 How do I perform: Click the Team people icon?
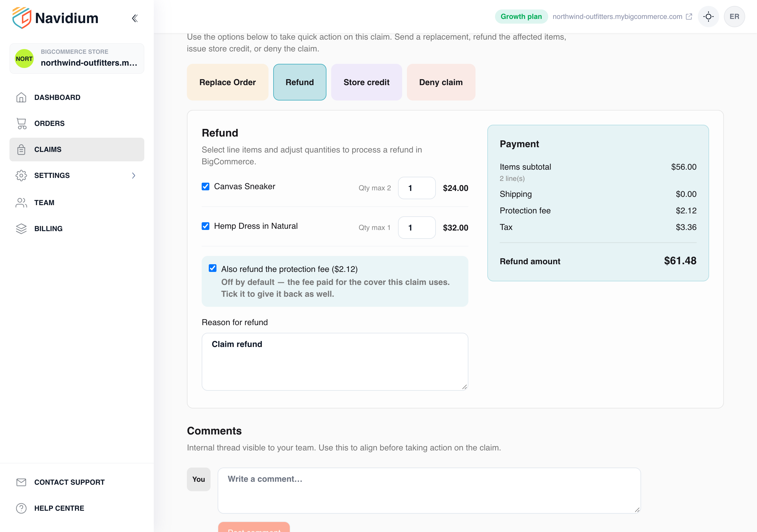21,203
